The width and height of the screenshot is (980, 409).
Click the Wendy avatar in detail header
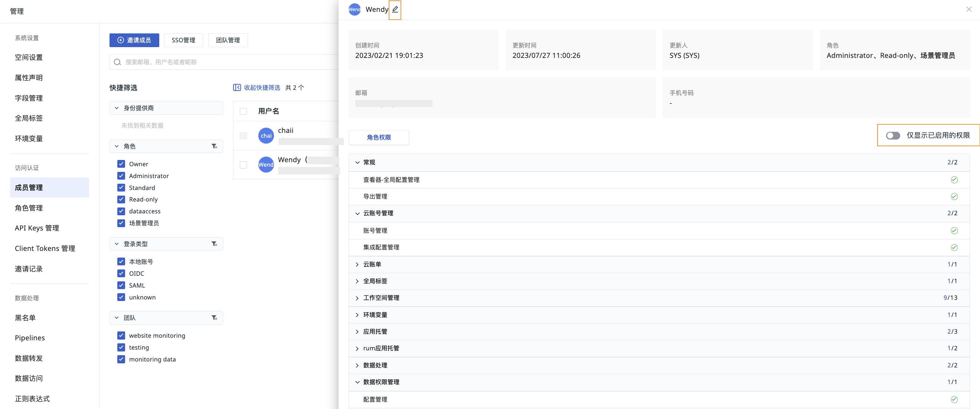tap(355, 10)
